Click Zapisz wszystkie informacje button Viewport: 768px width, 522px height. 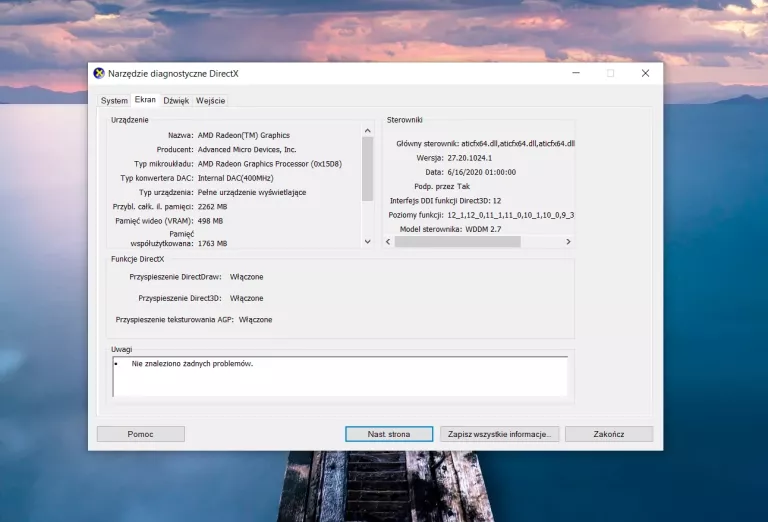[x=498, y=434]
